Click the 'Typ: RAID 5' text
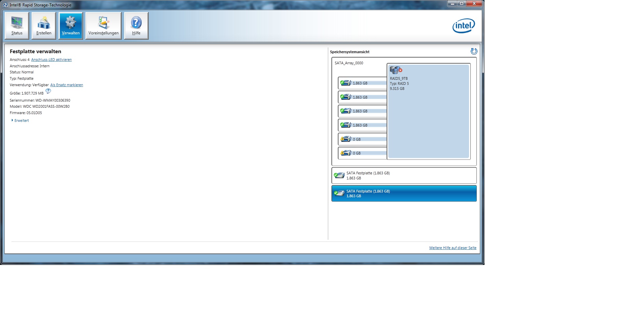This screenshot has width=644, height=309. [x=399, y=84]
